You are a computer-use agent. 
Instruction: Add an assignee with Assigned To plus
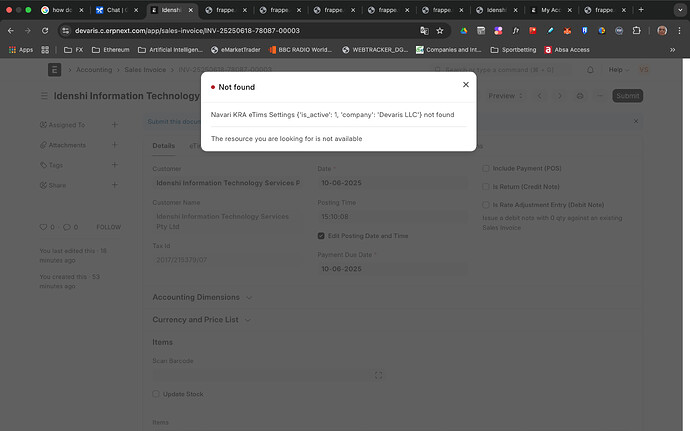[x=115, y=125]
